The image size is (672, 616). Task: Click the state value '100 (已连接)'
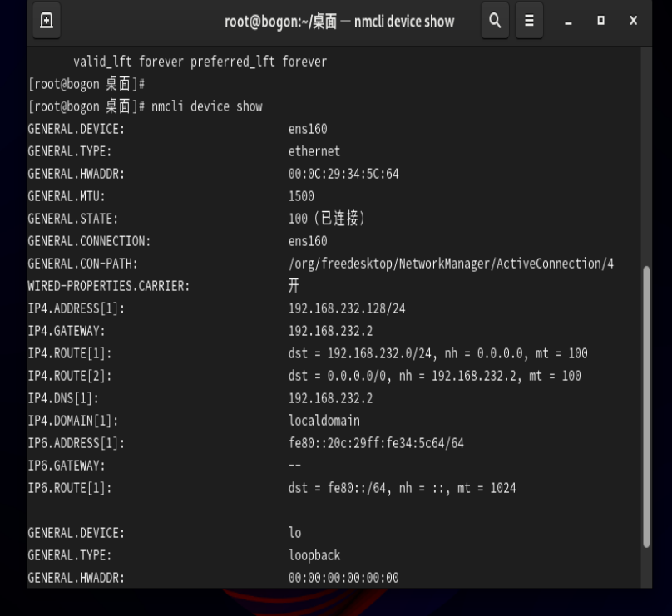coord(327,219)
